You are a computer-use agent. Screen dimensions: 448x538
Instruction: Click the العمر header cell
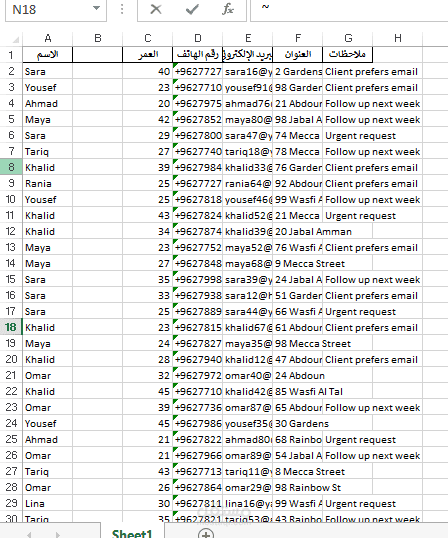click(x=148, y=55)
